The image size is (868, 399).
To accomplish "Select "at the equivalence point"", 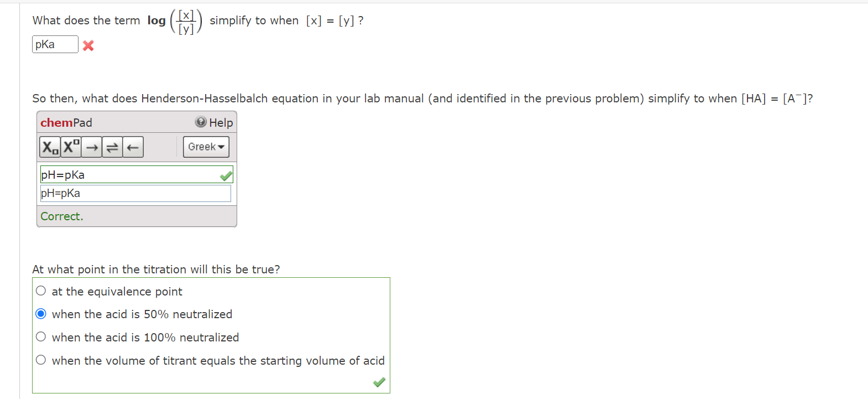I will coord(40,290).
